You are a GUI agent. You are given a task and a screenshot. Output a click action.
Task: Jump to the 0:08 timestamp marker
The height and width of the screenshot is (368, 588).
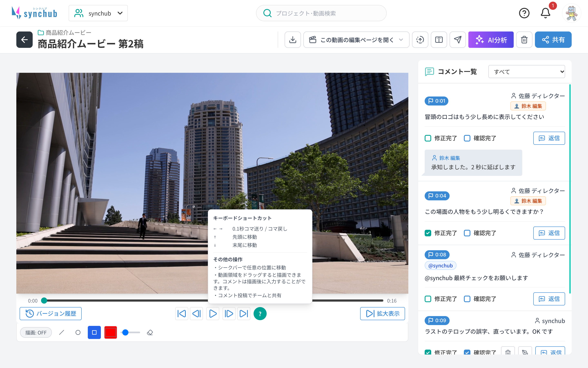click(437, 255)
